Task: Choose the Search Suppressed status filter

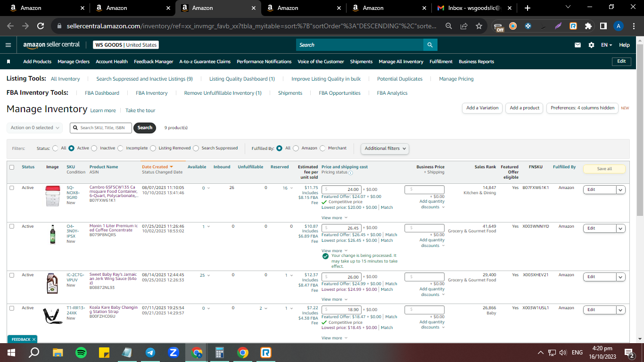Action: click(196, 148)
